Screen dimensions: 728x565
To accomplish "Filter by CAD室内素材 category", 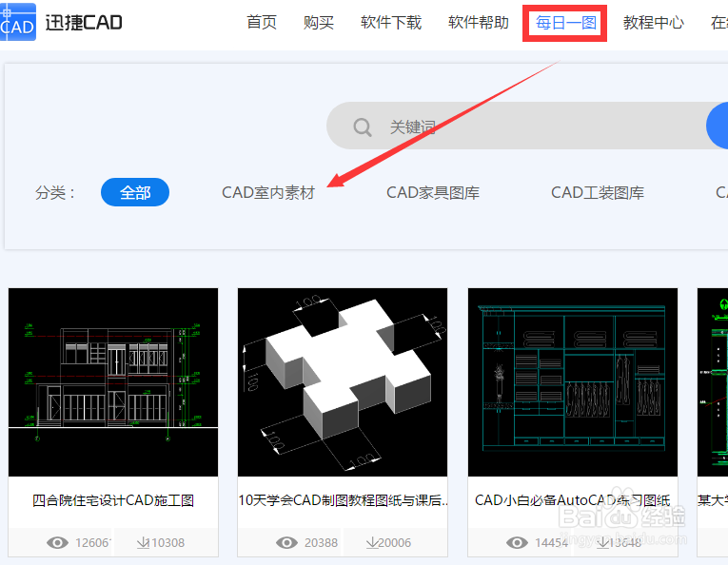I will [268, 192].
